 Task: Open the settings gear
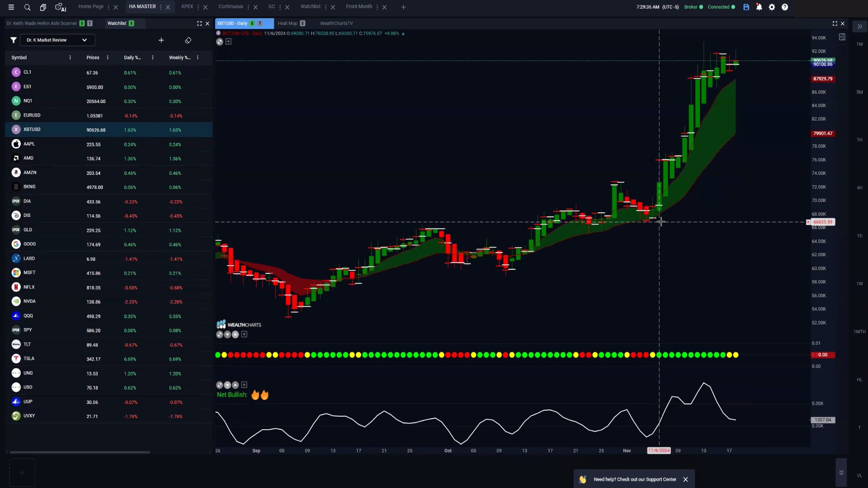tap(772, 7)
